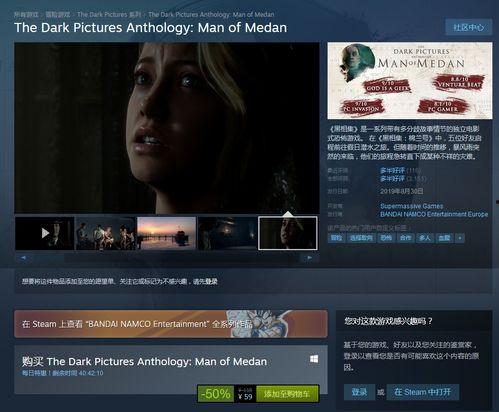499x412 pixels.
Task: Click right arrow of thumbnail scrollbar
Action: pyautogui.click(x=310, y=258)
